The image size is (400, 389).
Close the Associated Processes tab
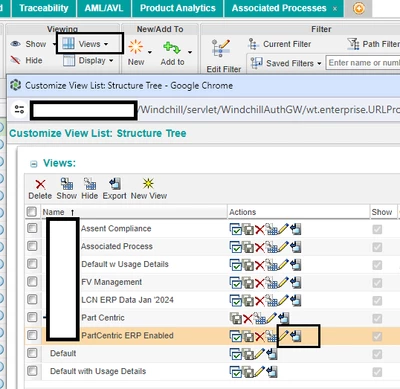[x=335, y=9]
